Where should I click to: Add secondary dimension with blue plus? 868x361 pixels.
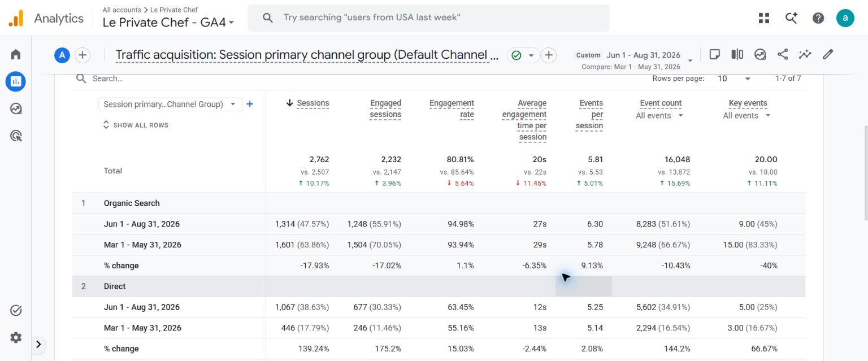250,104
